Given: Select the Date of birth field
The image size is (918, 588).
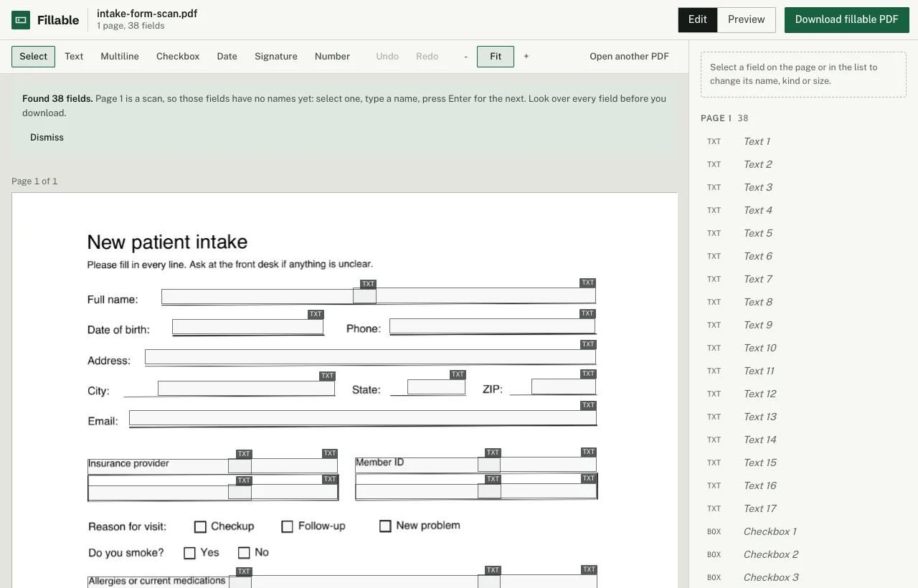Looking at the screenshot, I should coord(247,327).
